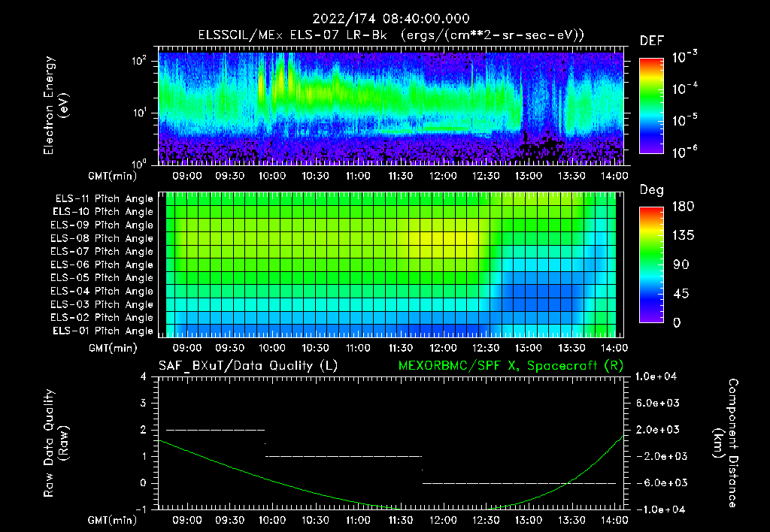Click the '4' tick on data quality axis
The image size is (770, 532).
143,376
